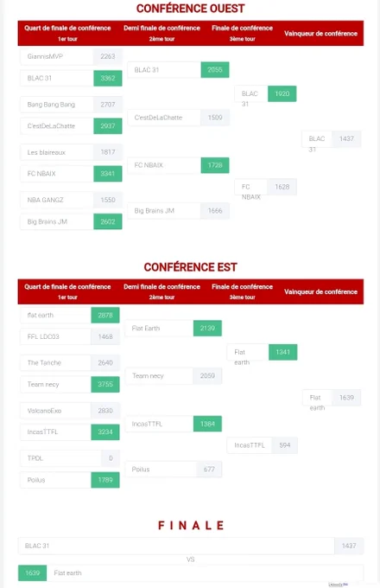The height and width of the screenshot is (588, 380).
Task: Select Team necy score 3755 badge
Action: click(x=105, y=385)
